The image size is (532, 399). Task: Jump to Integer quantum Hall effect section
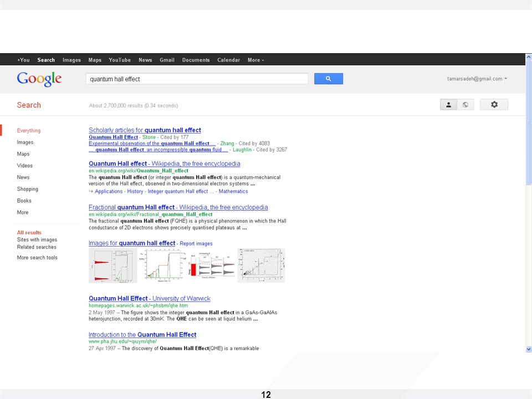point(181,191)
